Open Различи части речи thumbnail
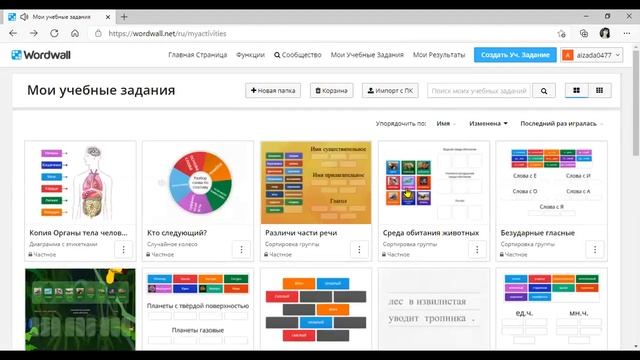 click(316, 182)
